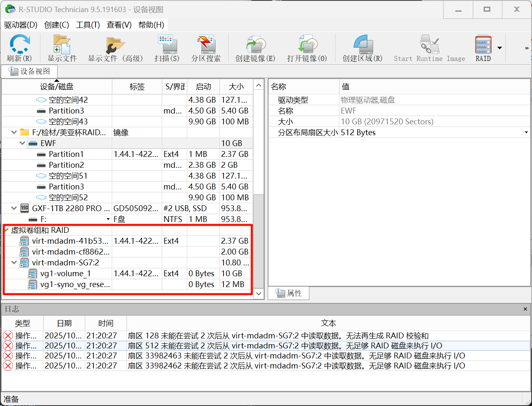The width and height of the screenshot is (532, 406).
Task: Open the 工具(T) menu
Action: (88, 25)
